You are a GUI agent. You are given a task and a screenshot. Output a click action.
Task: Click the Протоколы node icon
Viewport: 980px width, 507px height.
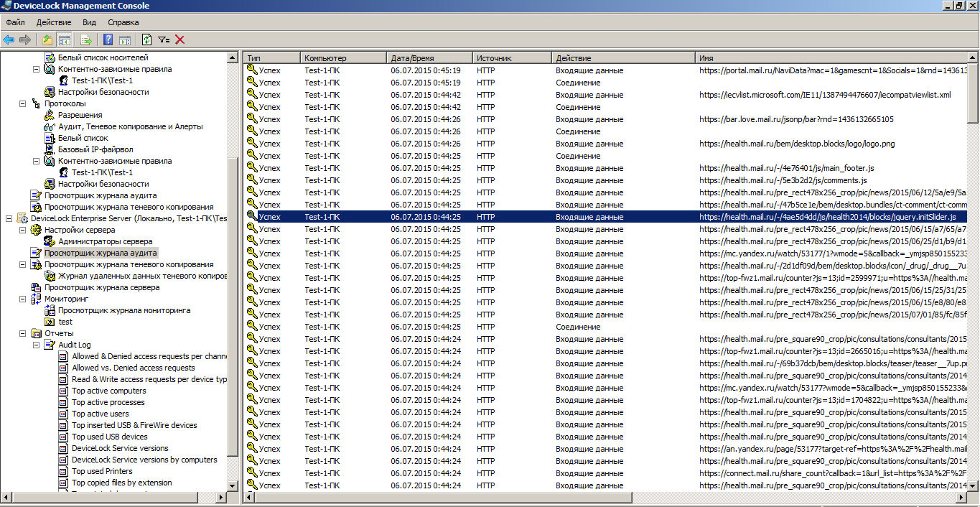point(36,103)
